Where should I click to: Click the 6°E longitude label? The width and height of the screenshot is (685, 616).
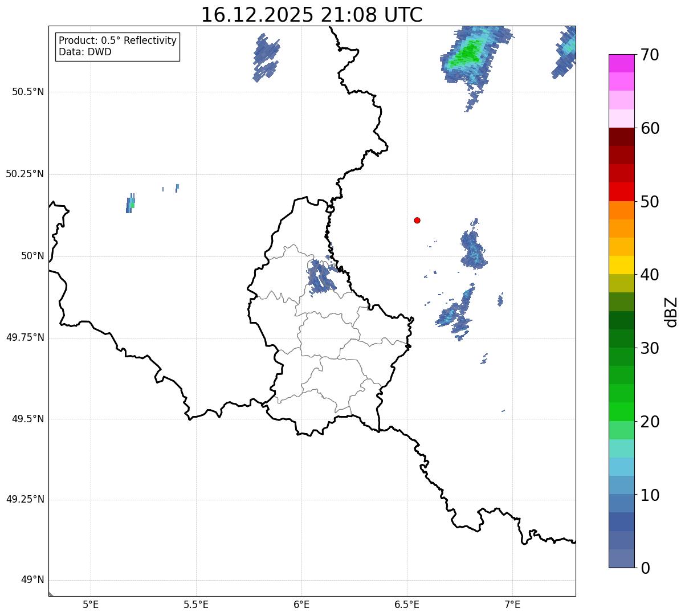pyautogui.click(x=301, y=604)
